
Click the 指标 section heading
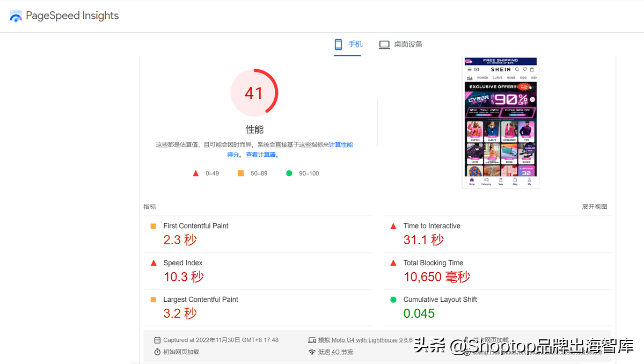150,207
